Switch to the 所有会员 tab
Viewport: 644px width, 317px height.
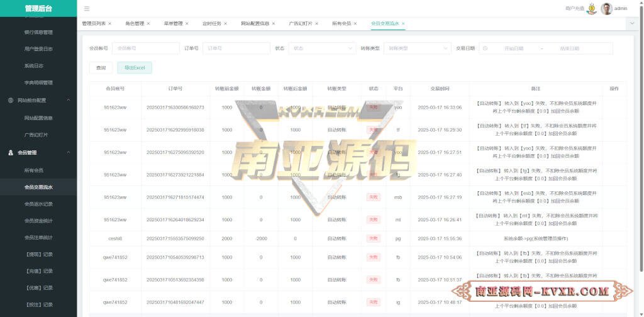[341, 23]
